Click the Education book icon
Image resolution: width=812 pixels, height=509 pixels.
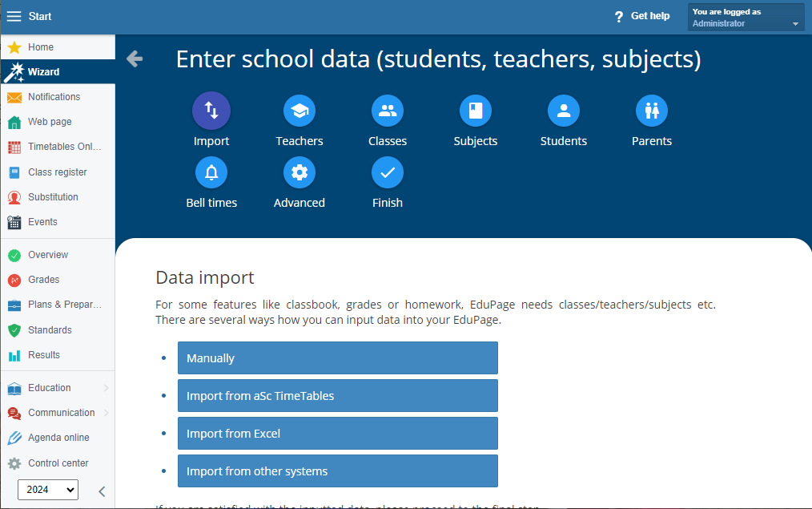(14, 388)
